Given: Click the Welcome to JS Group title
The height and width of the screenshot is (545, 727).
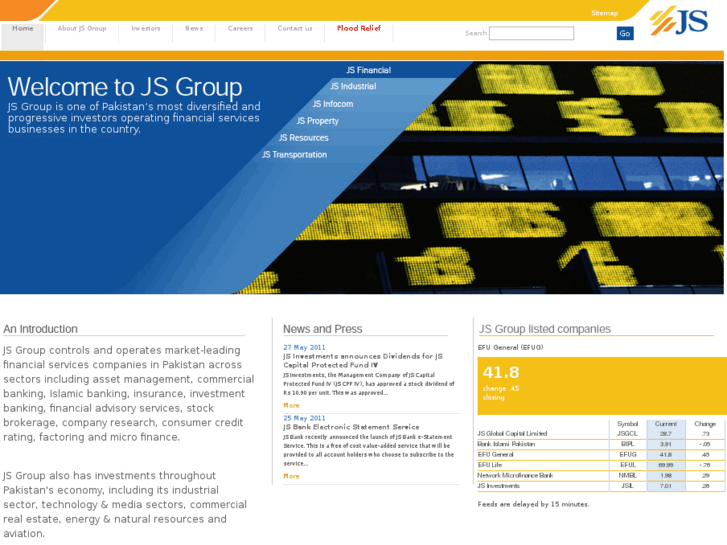Looking at the screenshot, I should (x=125, y=87).
